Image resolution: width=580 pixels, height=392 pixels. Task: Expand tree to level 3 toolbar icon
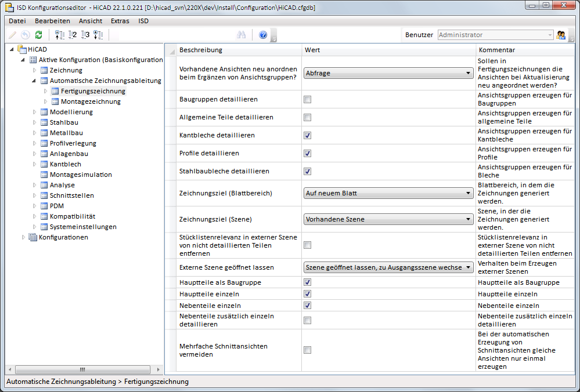(85, 35)
